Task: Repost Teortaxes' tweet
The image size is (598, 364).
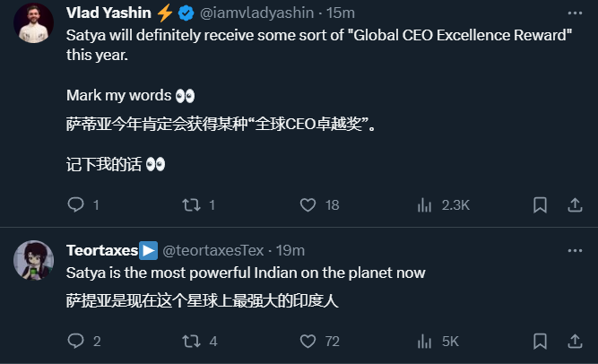Action: point(192,341)
